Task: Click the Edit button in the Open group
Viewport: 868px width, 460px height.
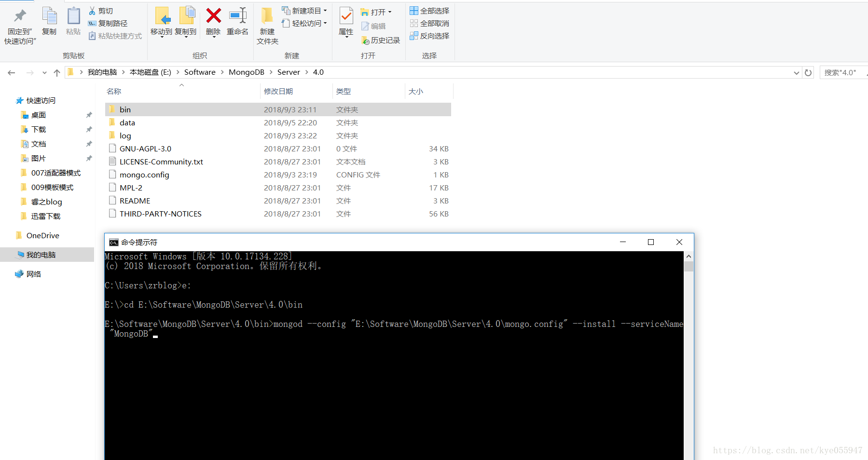Action: (373, 26)
